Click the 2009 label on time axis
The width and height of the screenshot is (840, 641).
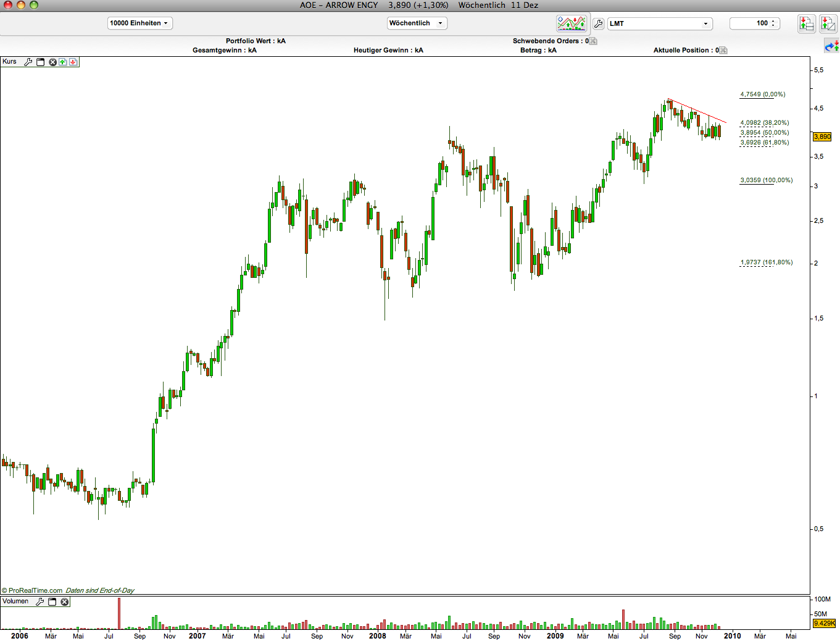(x=555, y=636)
